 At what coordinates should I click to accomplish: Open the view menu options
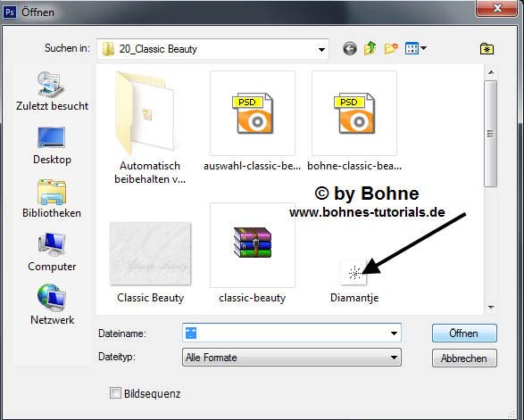415,49
